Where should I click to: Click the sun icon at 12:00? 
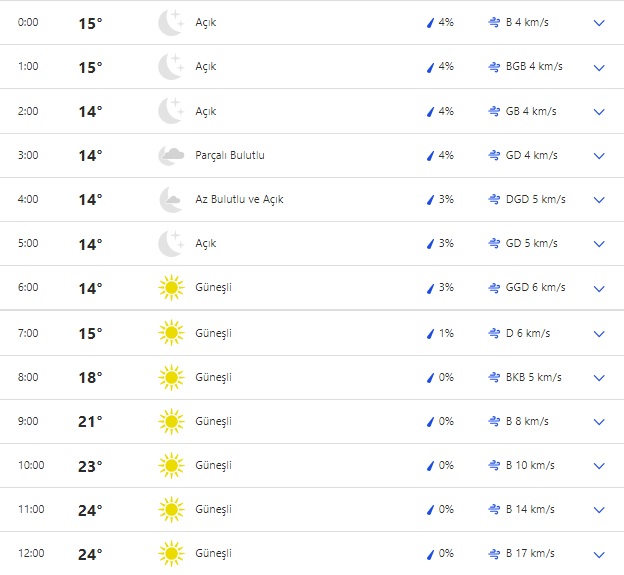171,554
